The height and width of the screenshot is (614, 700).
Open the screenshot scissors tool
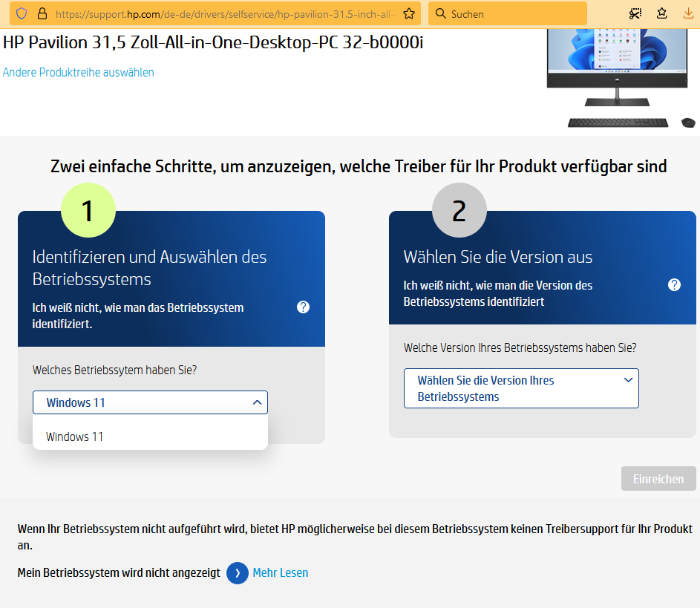point(635,14)
